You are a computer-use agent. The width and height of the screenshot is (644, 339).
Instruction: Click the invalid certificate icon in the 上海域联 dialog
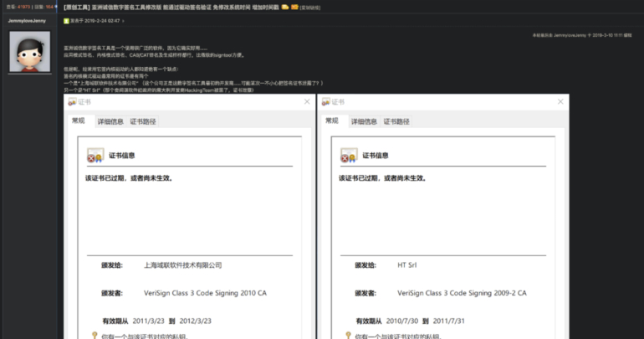tap(95, 156)
